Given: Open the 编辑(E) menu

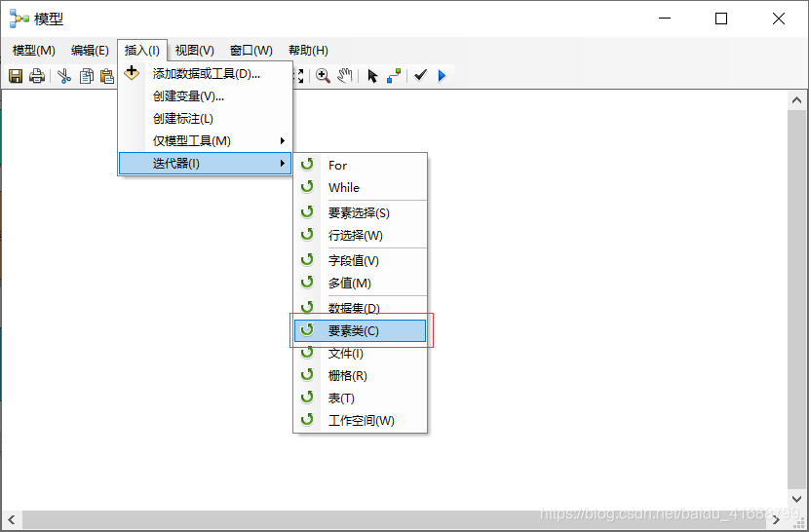Looking at the screenshot, I should (x=90, y=51).
